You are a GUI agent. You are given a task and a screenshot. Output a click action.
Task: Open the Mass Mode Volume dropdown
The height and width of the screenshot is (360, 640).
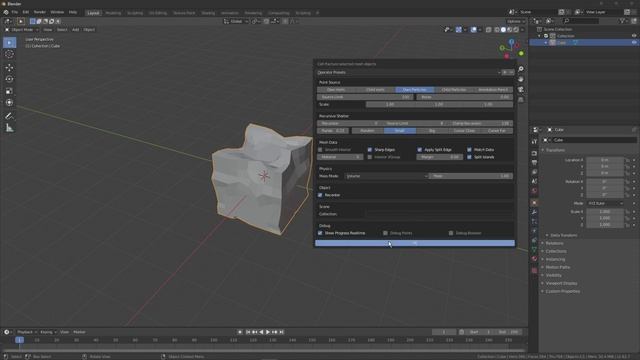[x=386, y=176]
